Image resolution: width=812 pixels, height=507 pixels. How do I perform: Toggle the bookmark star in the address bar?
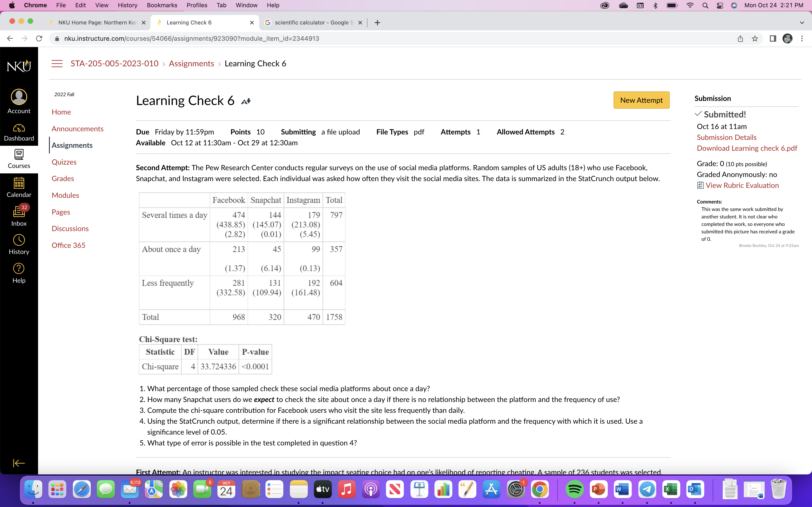[755, 38]
